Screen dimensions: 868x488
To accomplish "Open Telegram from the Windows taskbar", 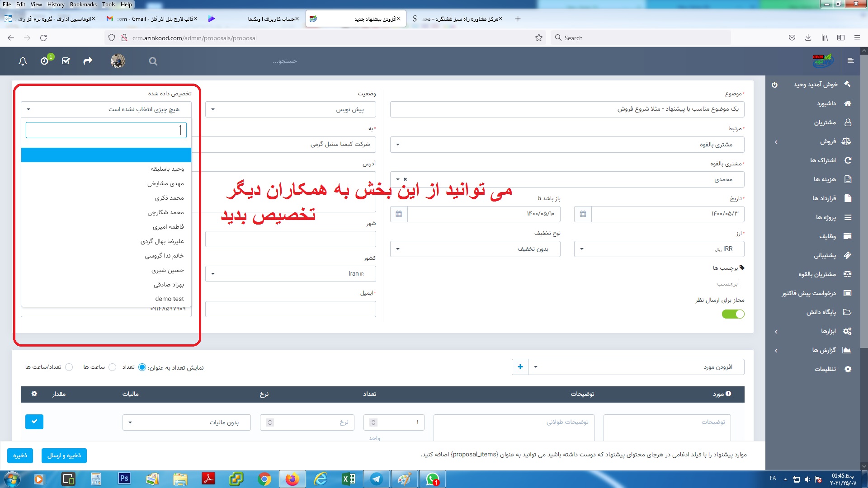I will (377, 479).
